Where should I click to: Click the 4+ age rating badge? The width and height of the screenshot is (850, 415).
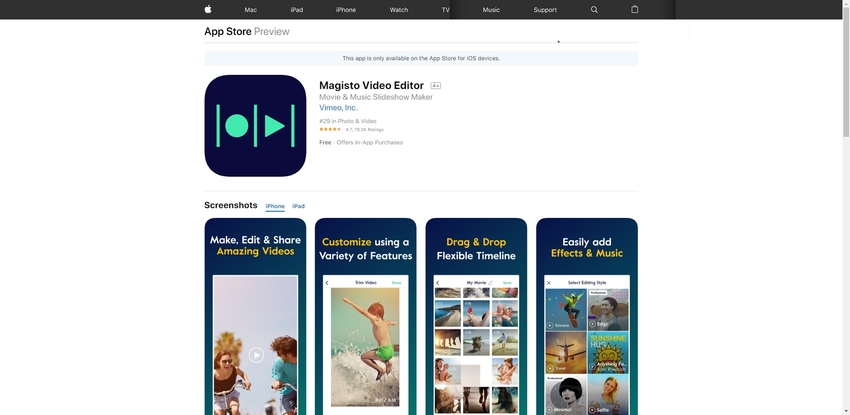pos(436,86)
